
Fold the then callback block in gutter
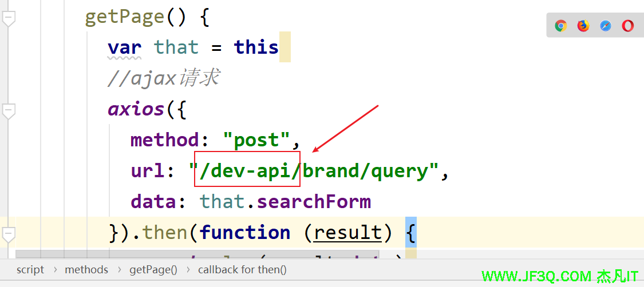pos(8,234)
